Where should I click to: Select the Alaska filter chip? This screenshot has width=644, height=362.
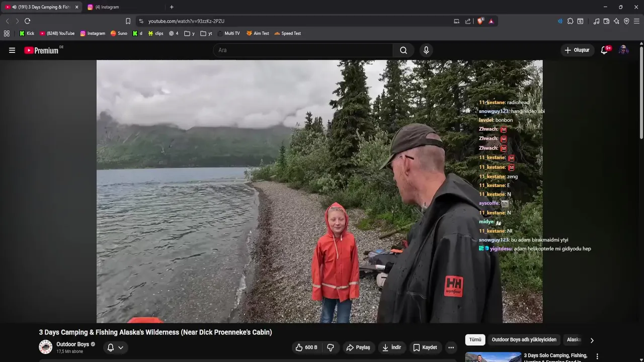(574, 340)
